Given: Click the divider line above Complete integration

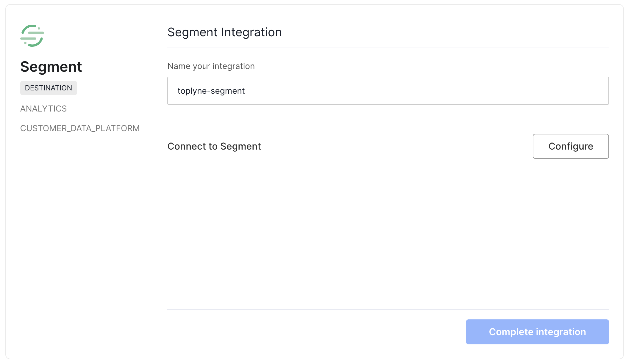Looking at the screenshot, I should coord(388,310).
